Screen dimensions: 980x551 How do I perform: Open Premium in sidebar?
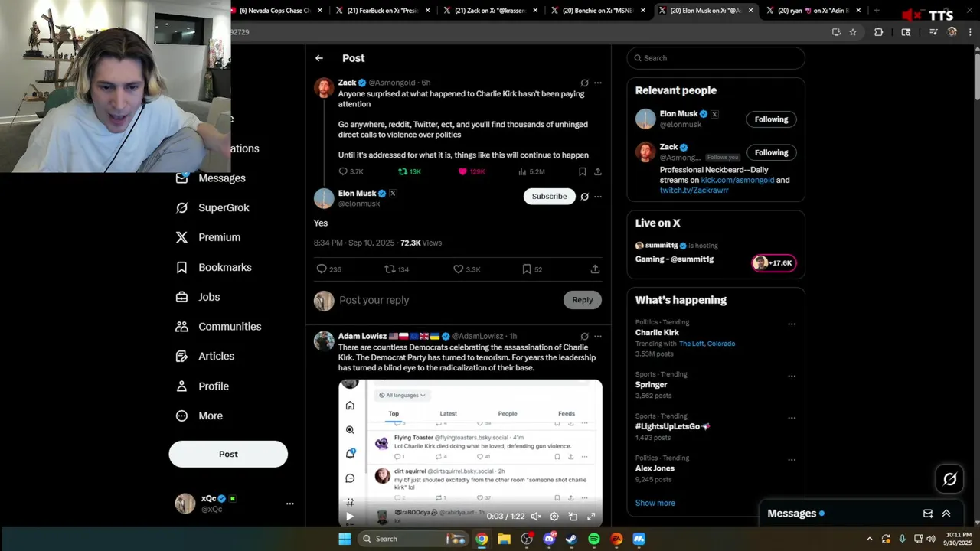coord(208,237)
